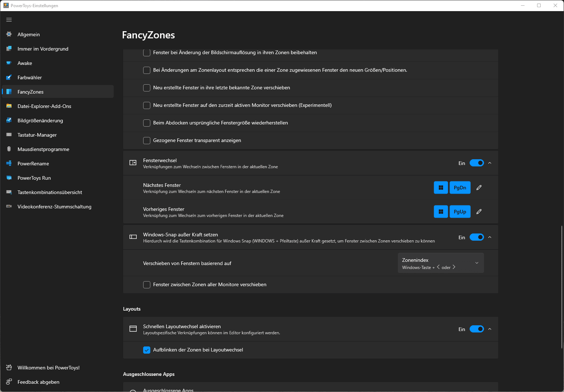The height and width of the screenshot is (392, 564).
Task: Open Tastatur-Manager settings
Action: [x=58, y=134]
